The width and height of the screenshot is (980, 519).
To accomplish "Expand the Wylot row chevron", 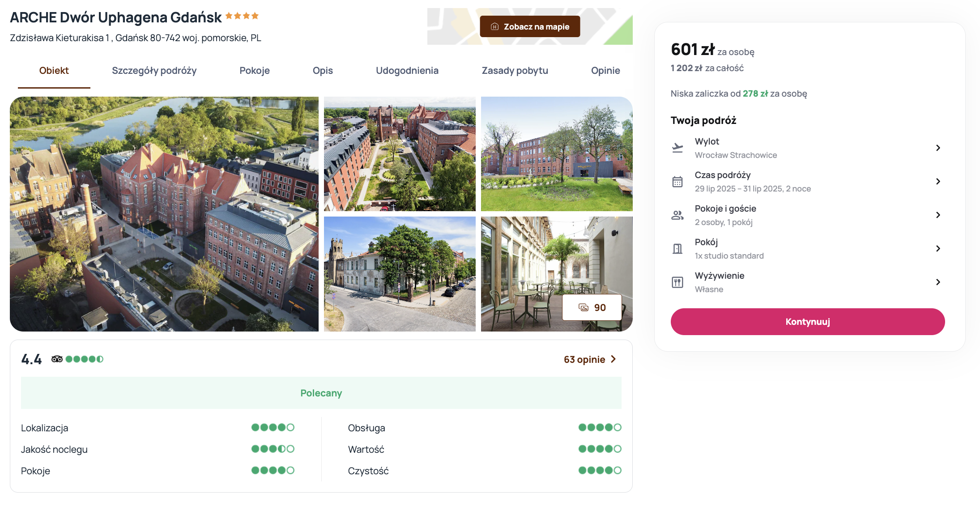I will (x=938, y=148).
